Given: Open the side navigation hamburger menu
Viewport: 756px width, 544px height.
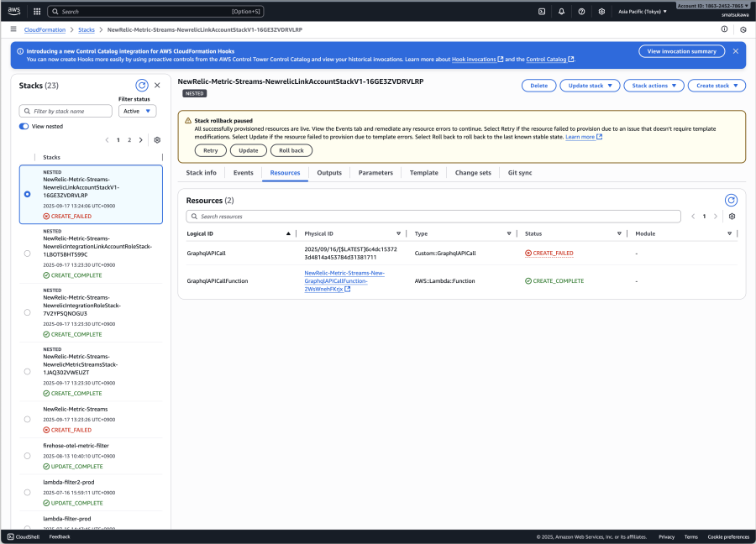Looking at the screenshot, I should (x=13, y=29).
